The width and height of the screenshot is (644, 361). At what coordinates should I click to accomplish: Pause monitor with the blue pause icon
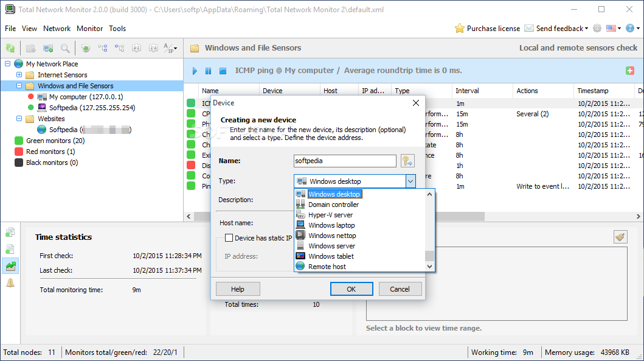pos(208,71)
